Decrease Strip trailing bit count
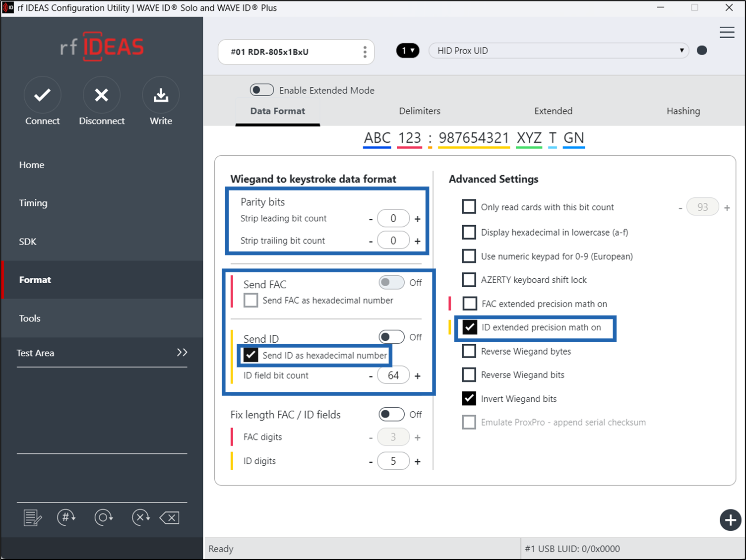 371,242
